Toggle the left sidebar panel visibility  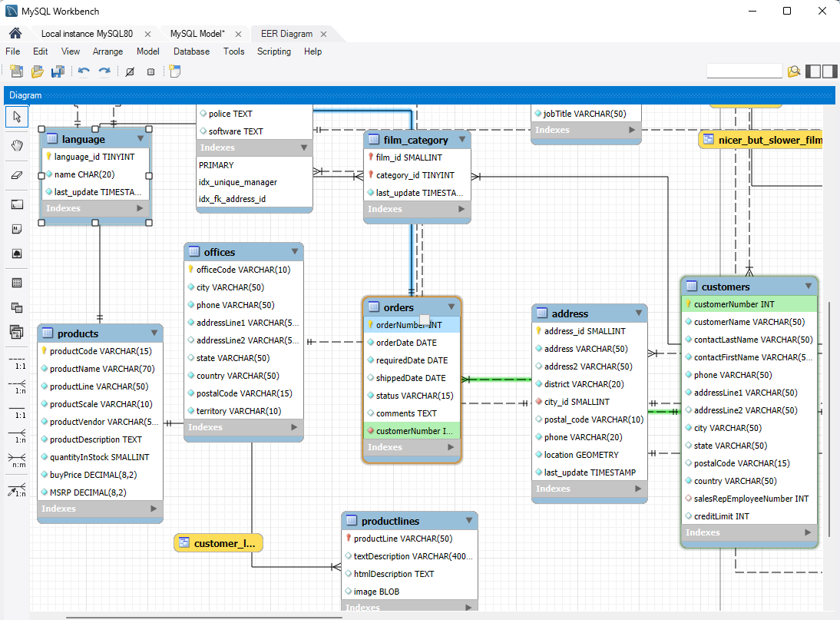coord(814,71)
